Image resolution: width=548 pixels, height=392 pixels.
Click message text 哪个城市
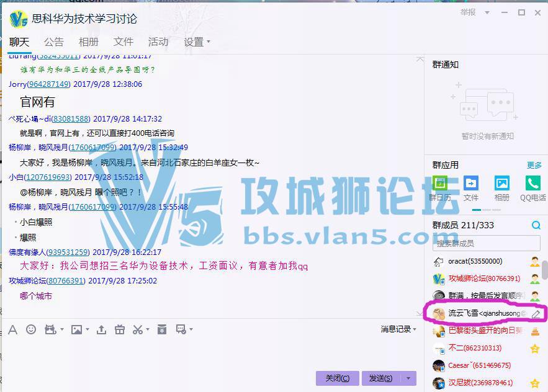click(36, 296)
